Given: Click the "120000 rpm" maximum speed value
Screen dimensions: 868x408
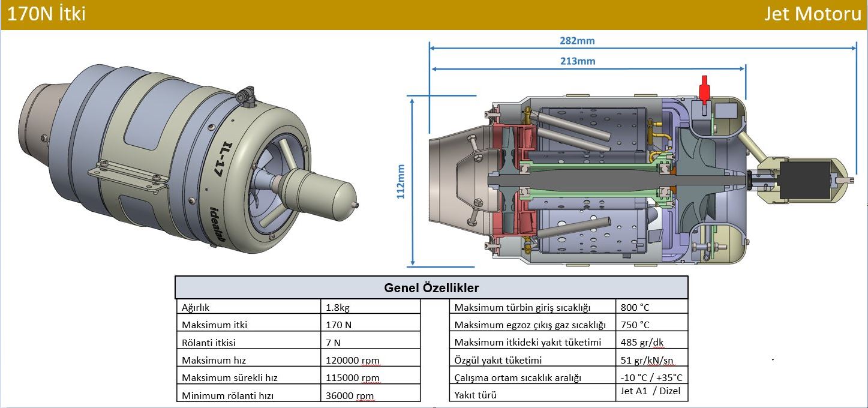Looking at the screenshot, I should (x=353, y=361).
